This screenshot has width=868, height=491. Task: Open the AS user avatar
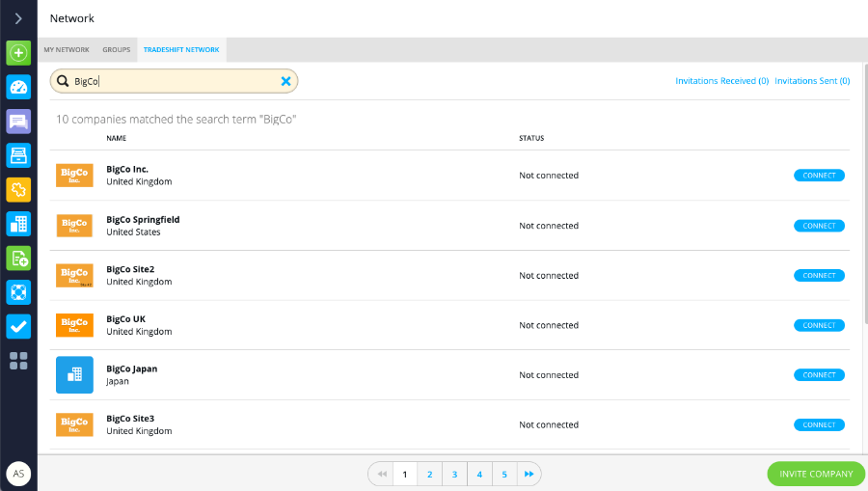point(18,474)
